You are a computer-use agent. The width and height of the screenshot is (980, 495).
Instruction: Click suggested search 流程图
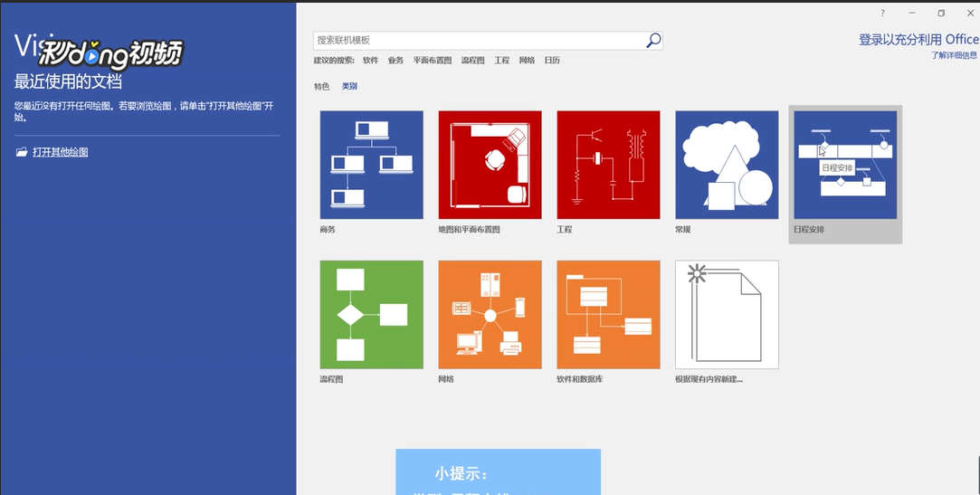(472, 61)
